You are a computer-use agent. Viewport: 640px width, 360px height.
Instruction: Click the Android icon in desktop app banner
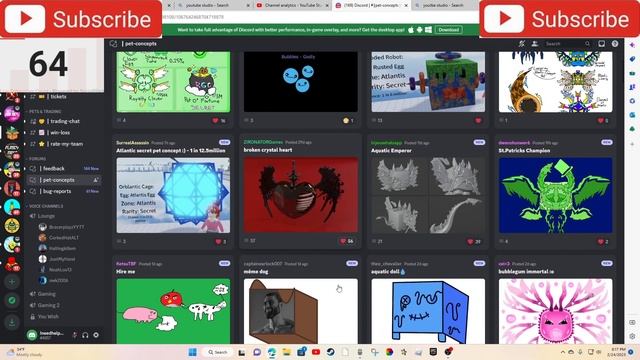[420, 29]
